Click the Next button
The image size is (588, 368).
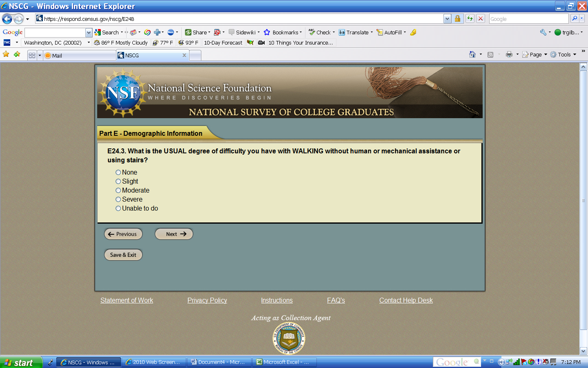coord(174,234)
